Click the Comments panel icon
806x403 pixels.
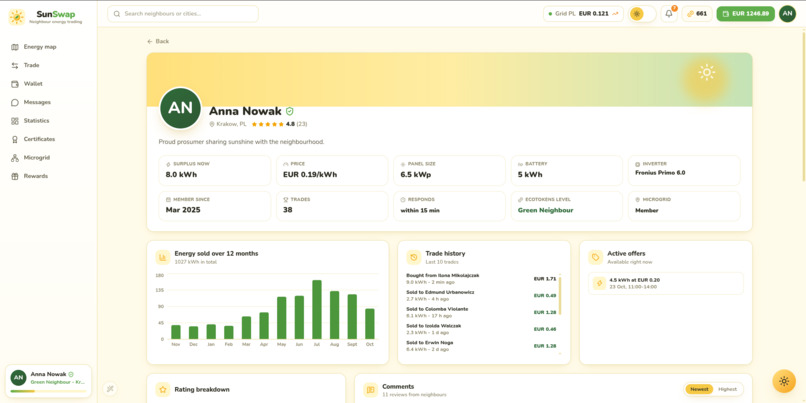tap(371, 390)
